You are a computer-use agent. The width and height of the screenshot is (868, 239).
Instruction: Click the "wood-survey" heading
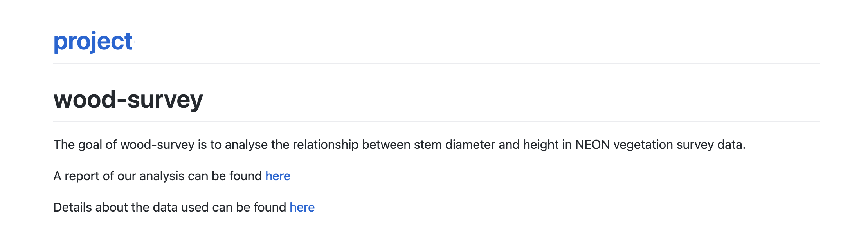point(128,100)
